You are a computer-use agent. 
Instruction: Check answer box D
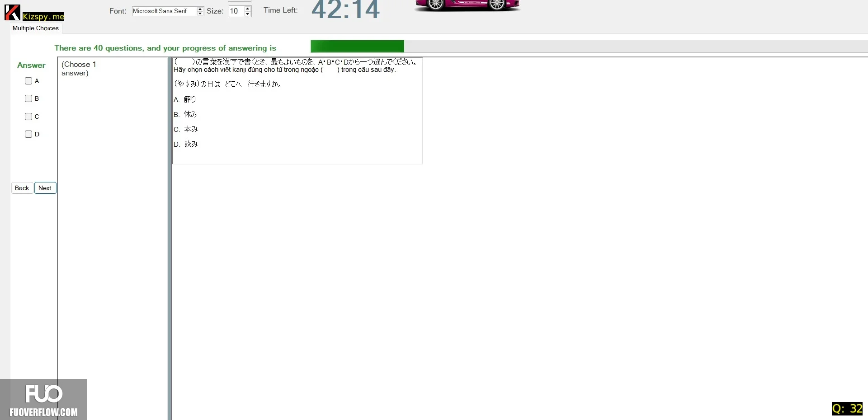coord(28,134)
